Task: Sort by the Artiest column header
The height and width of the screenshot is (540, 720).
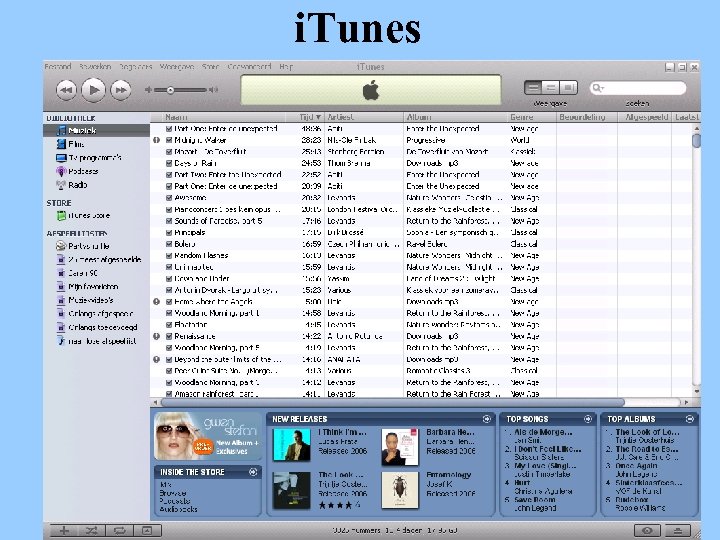Action: [x=364, y=118]
